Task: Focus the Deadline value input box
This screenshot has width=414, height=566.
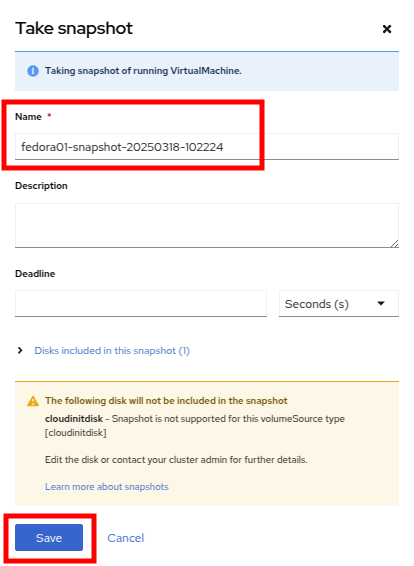Action: pos(141,304)
